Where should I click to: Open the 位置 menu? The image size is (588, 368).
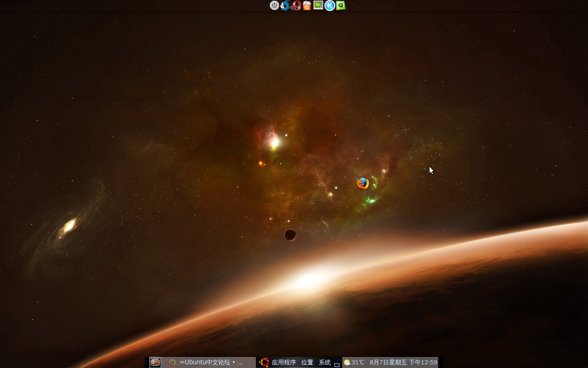point(307,362)
